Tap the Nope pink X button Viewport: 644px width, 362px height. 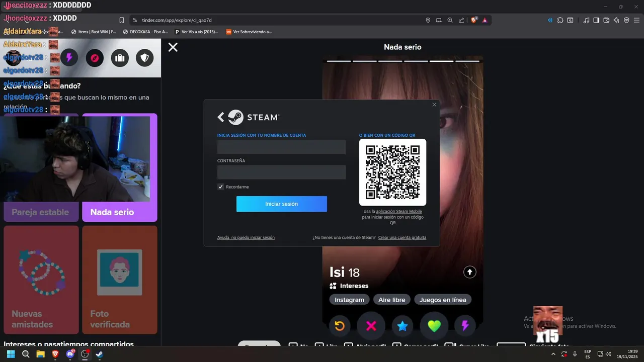coord(371,326)
